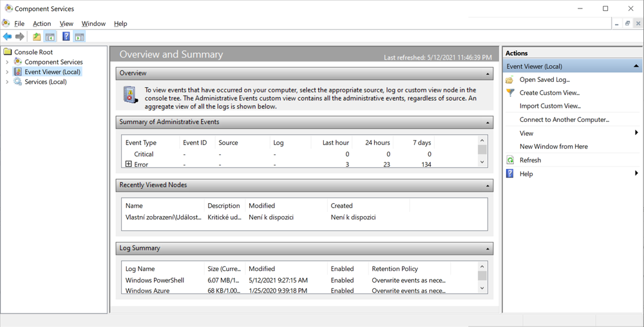644x327 pixels.
Task: Click the Services (Local) gear icon
Action: tap(18, 82)
